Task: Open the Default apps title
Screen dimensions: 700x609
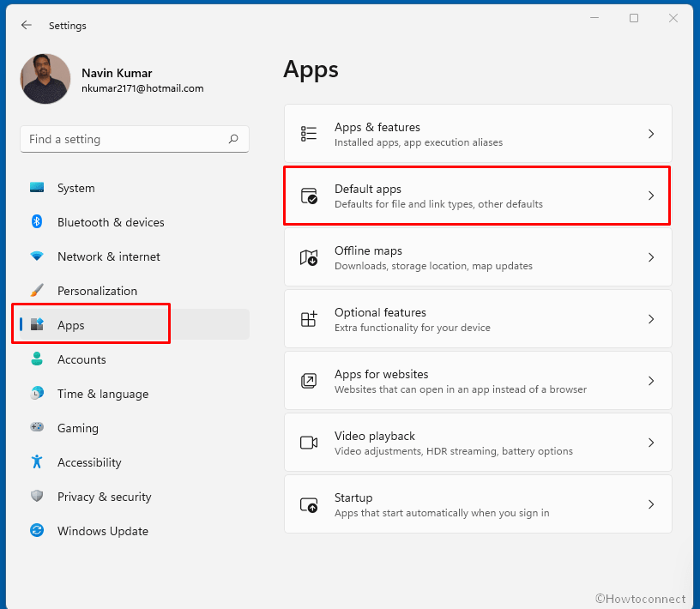Action: click(368, 190)
